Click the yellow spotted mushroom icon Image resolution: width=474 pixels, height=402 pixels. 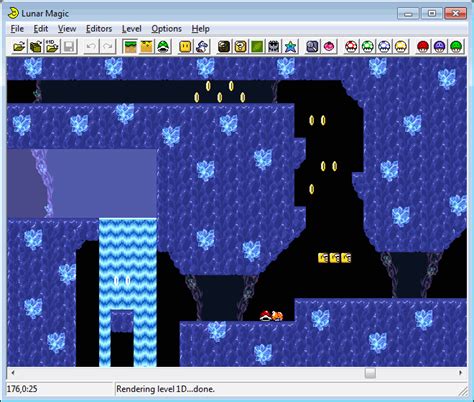tap(401, 46)
